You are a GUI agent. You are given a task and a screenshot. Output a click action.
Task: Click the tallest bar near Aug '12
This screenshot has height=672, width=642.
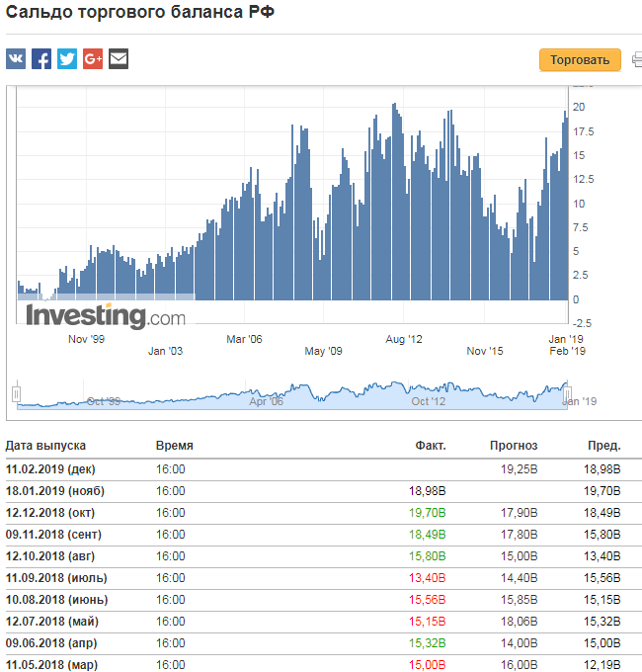[x=394, y=202]
